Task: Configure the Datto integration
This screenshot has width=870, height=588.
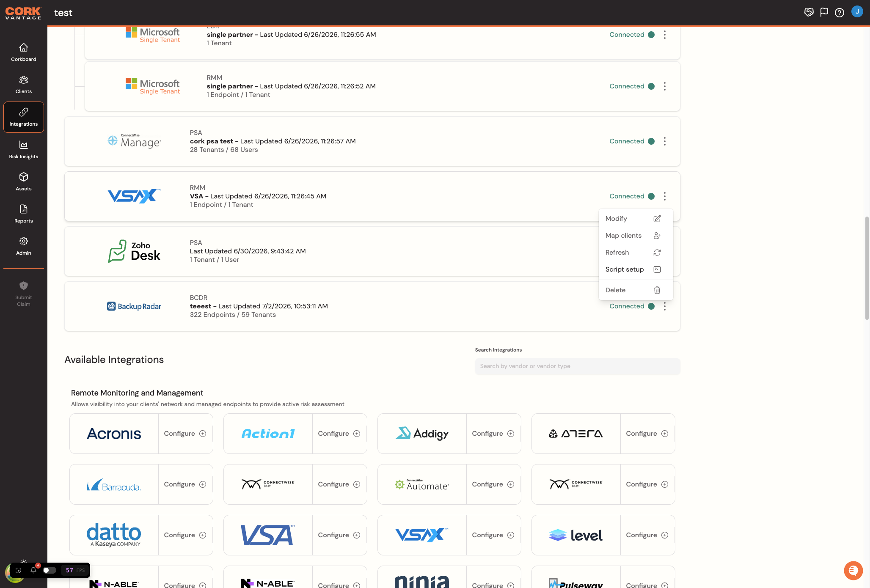Action: click(185, 535)
